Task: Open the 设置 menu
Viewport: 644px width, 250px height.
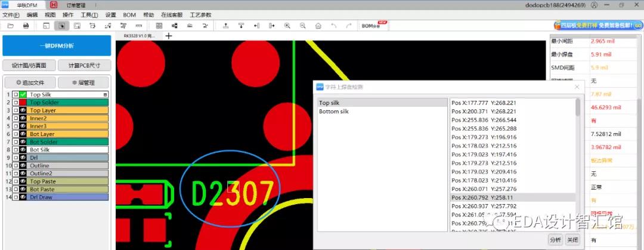Action: pyautogui.click(x=111, y=15)
